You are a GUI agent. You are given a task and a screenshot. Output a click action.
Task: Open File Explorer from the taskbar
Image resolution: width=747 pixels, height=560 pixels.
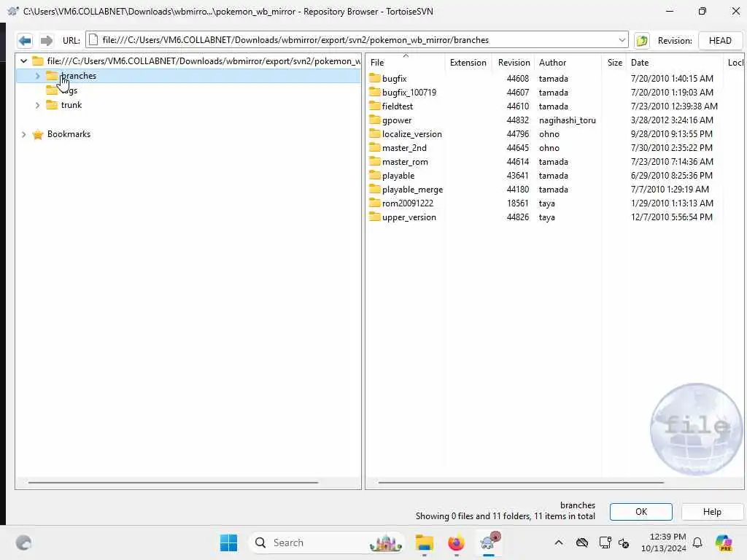pos(424,542)
